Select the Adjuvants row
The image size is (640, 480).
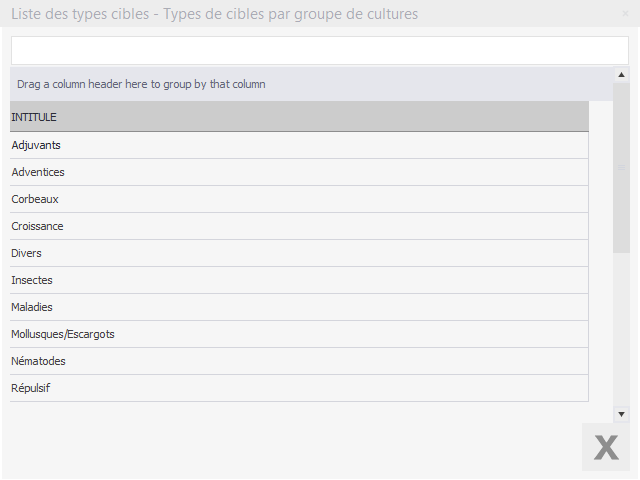click(x=299, y=145)
